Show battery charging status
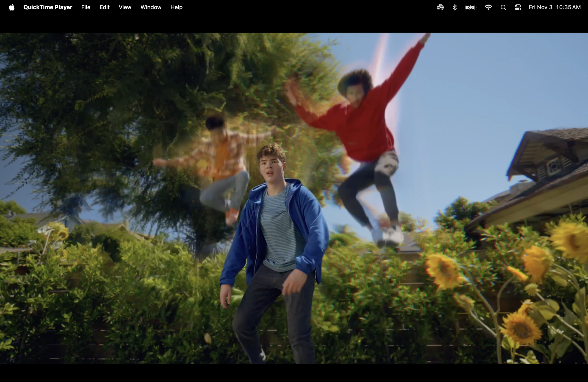588x382 pixels. pyautogui.click(x=470, y=8)
